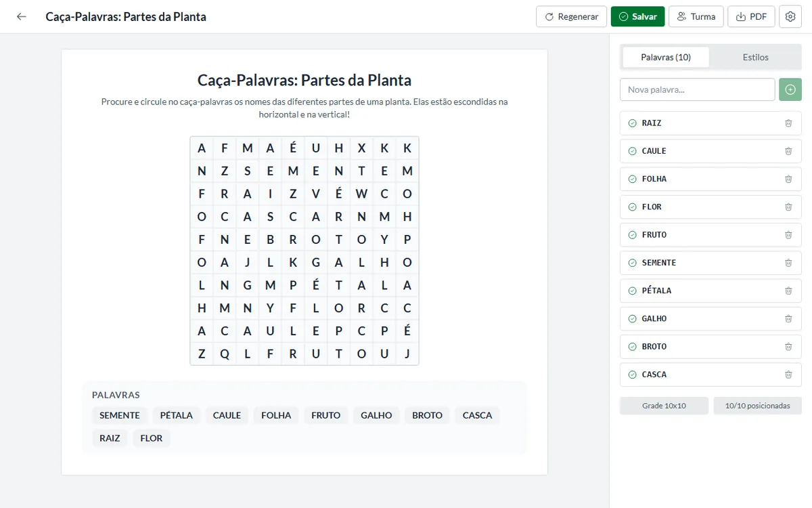Click the check icon beside GALHO
Viewport: 812px width, 508px height.
tap(633, 318)
